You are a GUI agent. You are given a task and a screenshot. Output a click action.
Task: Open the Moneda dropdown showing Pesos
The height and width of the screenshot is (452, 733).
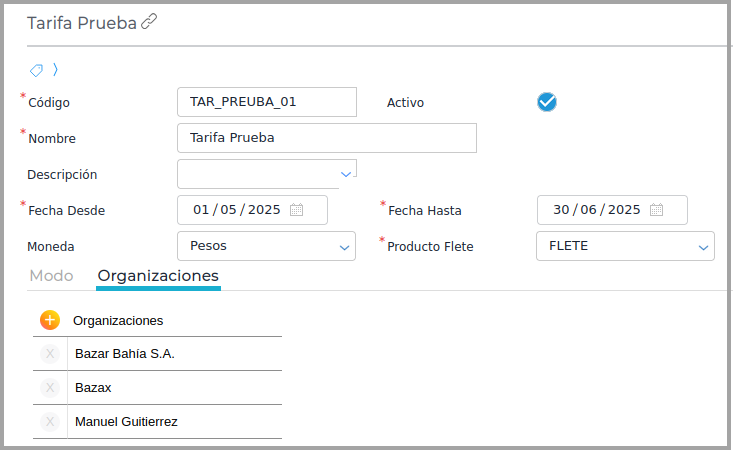345,246
